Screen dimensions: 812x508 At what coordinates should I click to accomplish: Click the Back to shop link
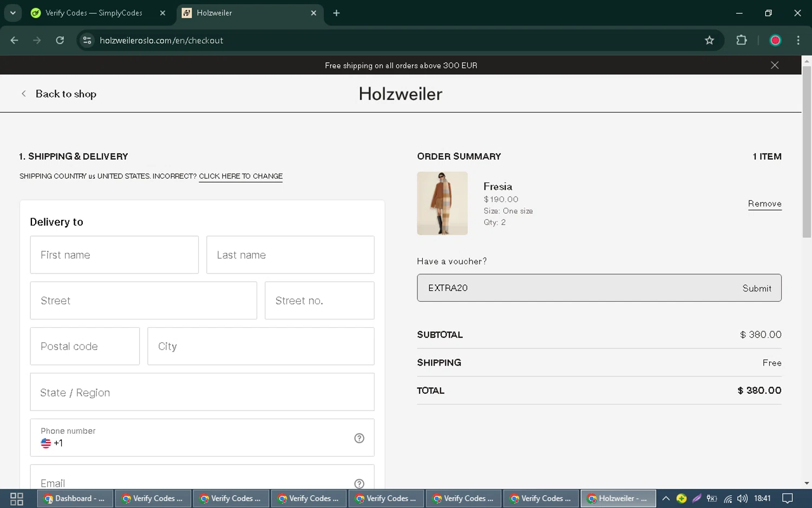58,94
